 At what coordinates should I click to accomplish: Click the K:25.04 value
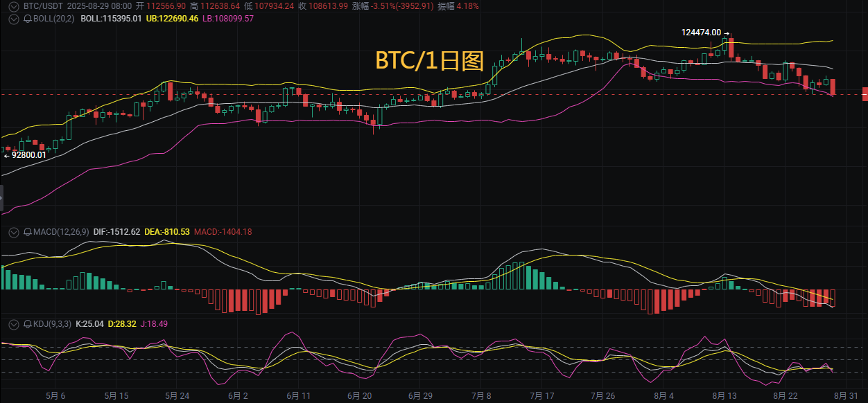[89, 323]
